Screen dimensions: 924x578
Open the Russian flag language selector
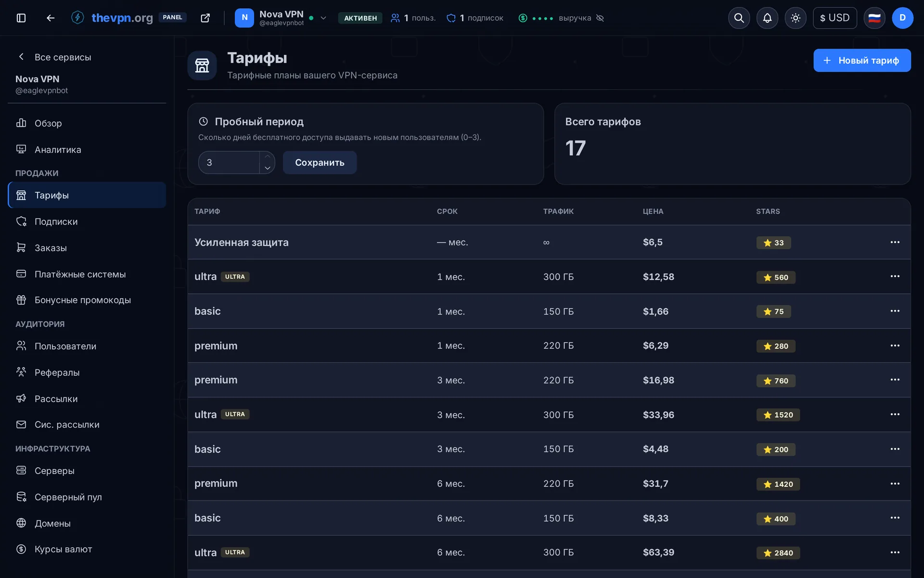pyautogui.click(x=874, y=18)
